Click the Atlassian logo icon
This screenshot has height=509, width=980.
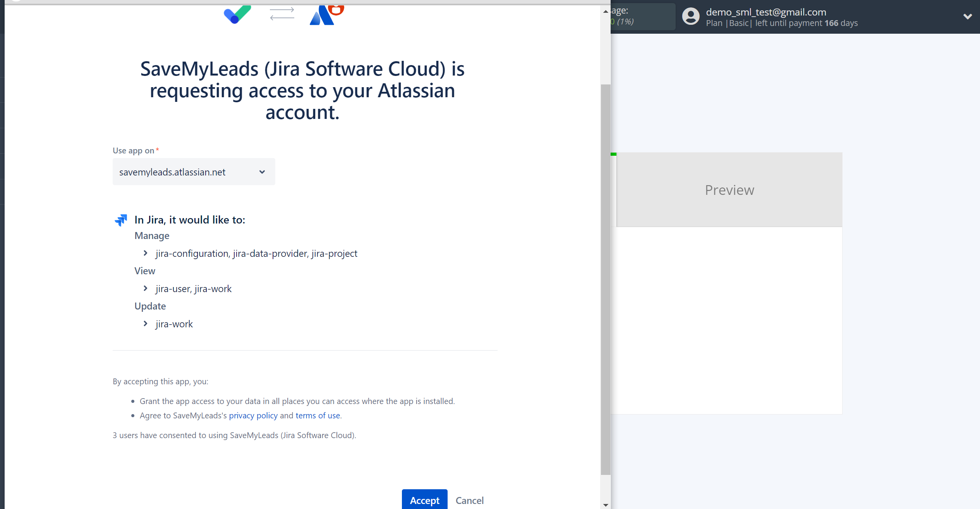point(326,15)
